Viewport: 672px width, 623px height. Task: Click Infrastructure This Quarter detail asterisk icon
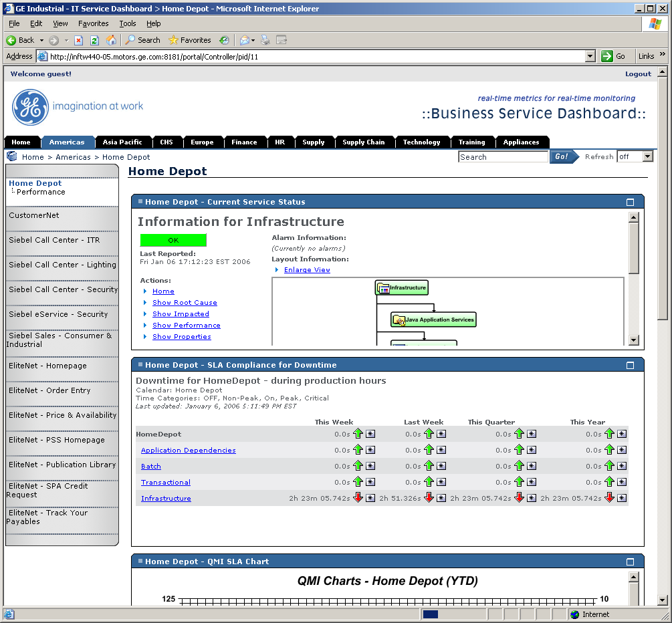pos(532,498)
